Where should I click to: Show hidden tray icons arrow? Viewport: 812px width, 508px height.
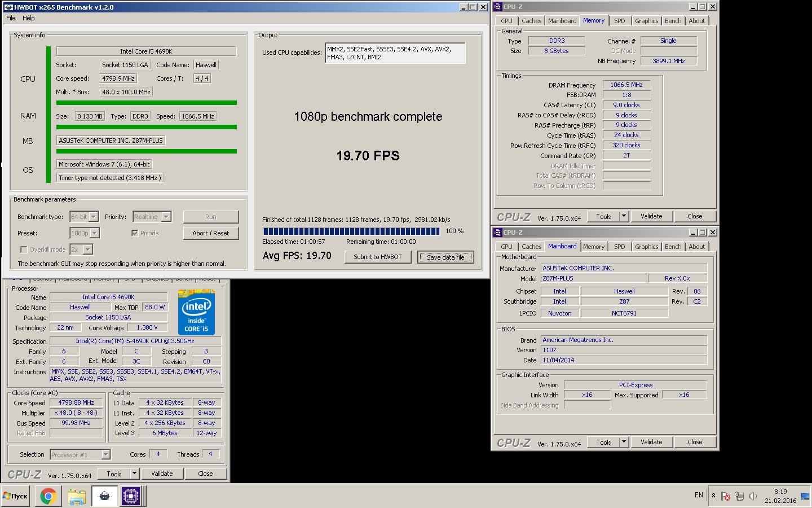click(x=713, y=496)
